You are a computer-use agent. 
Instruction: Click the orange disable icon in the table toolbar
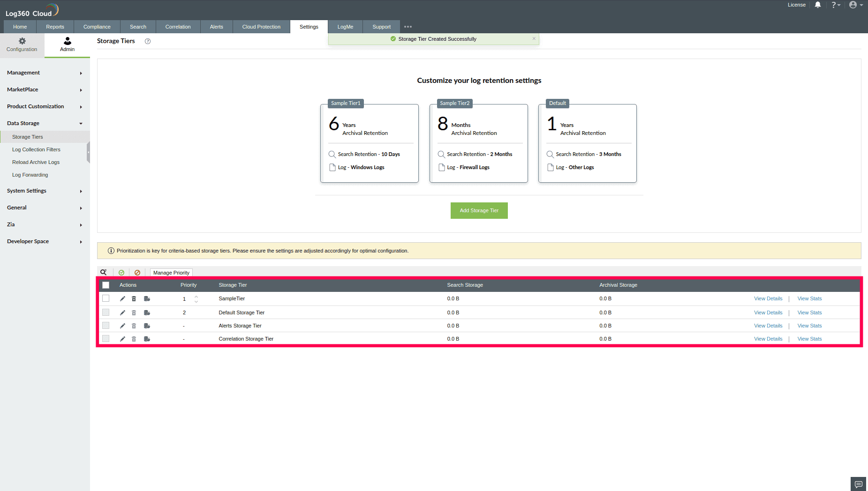(137, 272)
